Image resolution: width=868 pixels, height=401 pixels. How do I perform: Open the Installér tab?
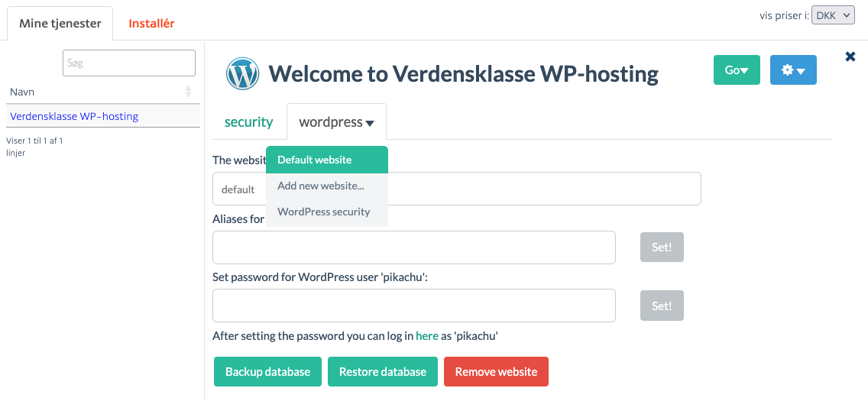tap(152, 24)
